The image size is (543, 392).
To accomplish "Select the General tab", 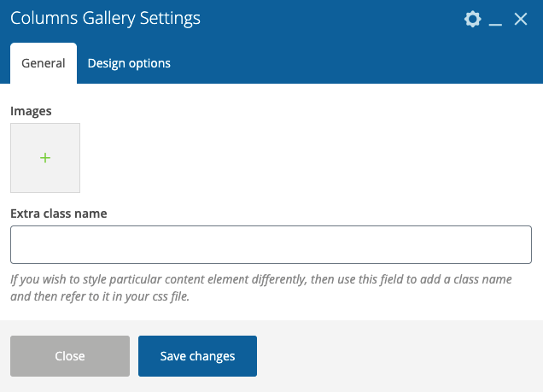I will point(44,63).
